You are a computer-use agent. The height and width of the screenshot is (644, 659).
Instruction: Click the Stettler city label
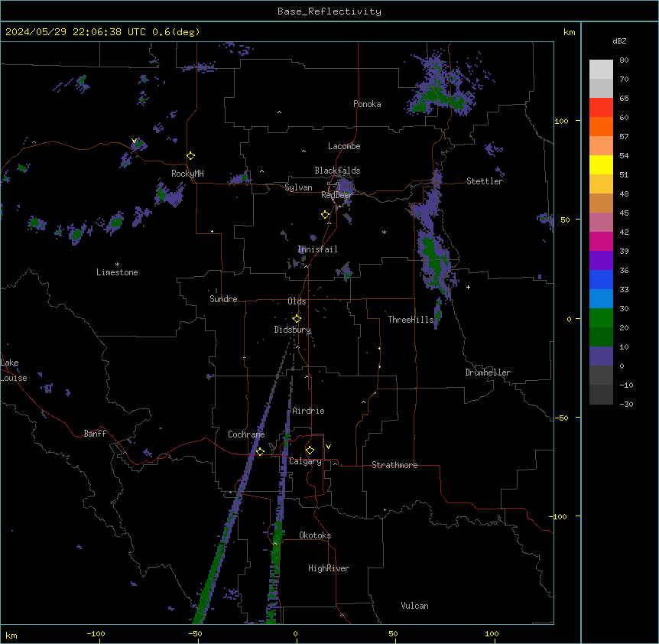(x=485, y=181)
